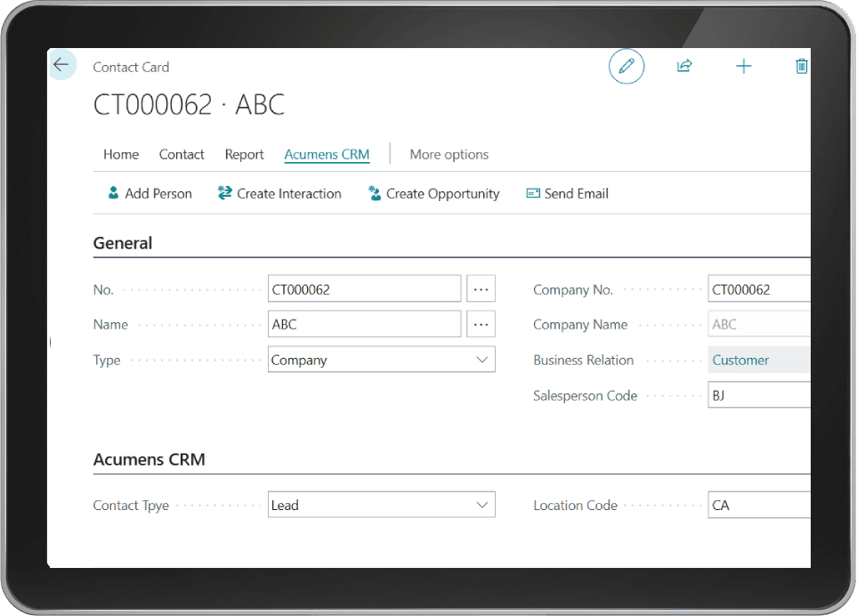Switch to the Report tab
The height and width of the screenshot is (616, 857).
click(x=245, y=155)
